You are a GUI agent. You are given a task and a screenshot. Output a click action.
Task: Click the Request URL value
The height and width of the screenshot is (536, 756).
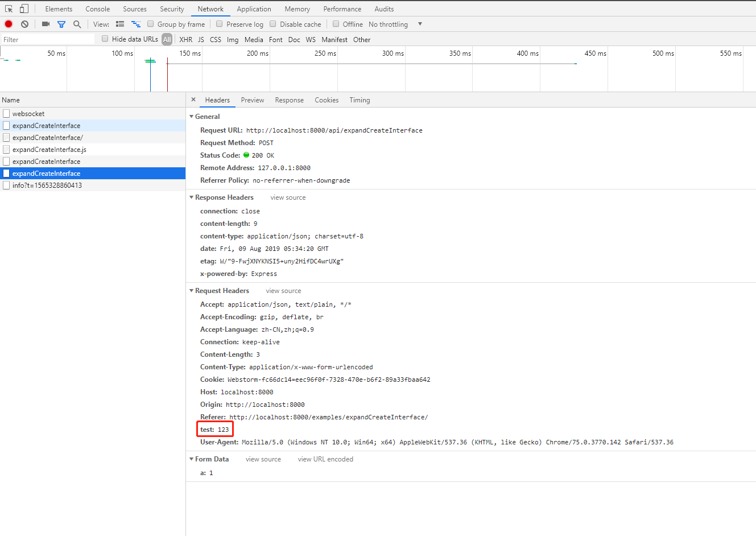click(334, 130)
